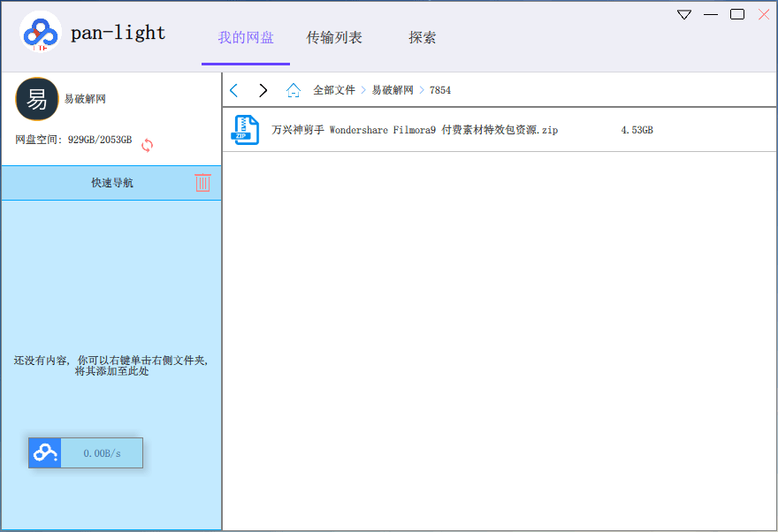Image resolution: width=778 pixels, height=532 pixels.
Task: Navigate forward with the right arrow
Action: 263,90
